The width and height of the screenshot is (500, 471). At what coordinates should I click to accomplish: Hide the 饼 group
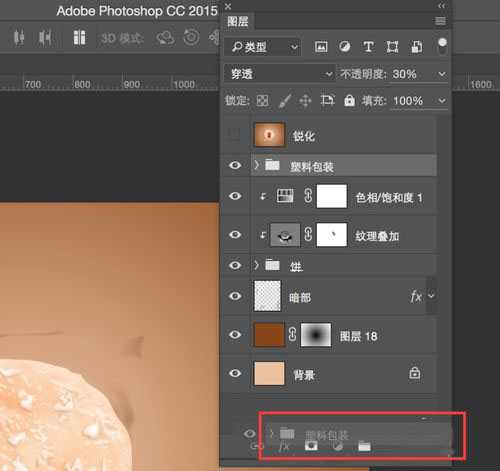235,265
